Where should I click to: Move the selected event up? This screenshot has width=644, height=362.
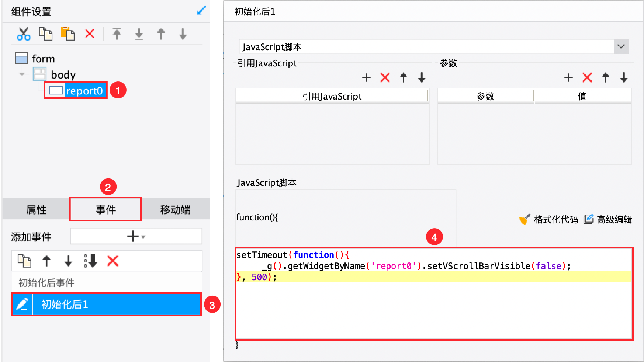46,261
